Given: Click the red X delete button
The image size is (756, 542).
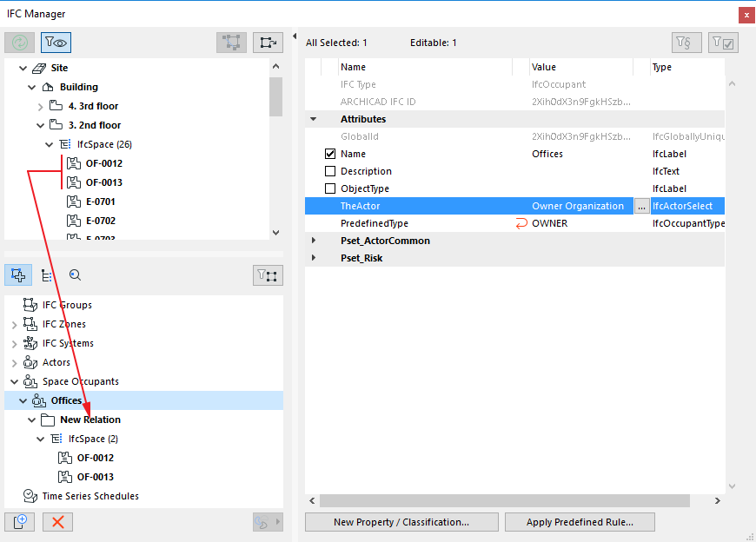Looking at the screenshot, I should [58, 522].
